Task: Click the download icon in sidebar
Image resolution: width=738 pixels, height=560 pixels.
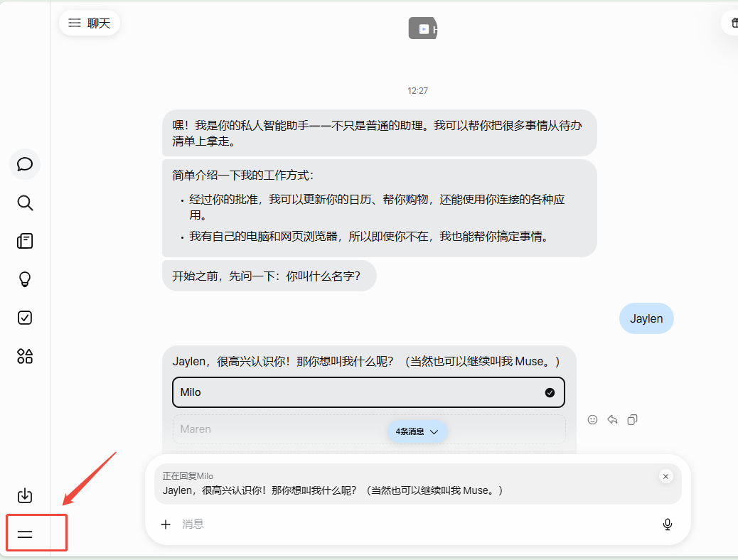Action: click(x=24, y=495)
